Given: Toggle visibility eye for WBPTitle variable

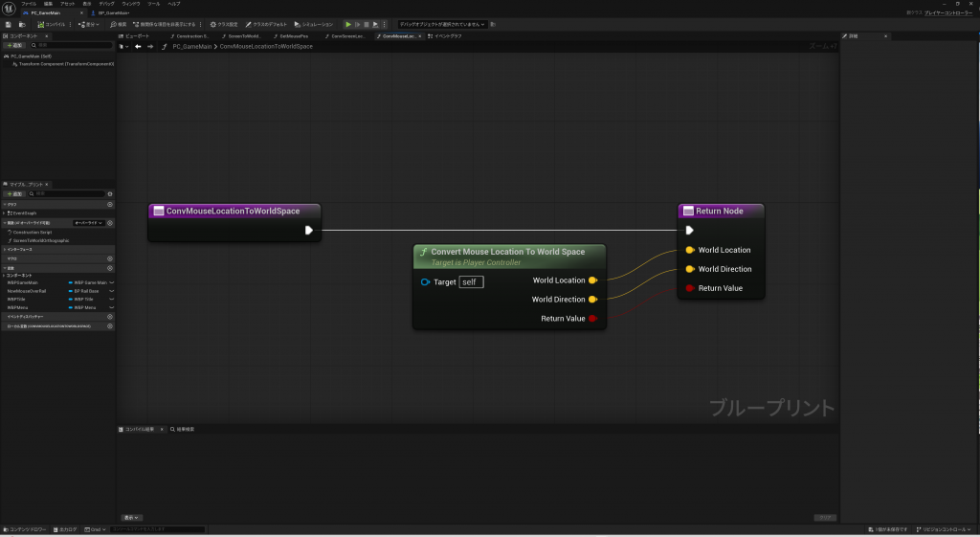Looking at the screenshot, I should coord(112,299).
